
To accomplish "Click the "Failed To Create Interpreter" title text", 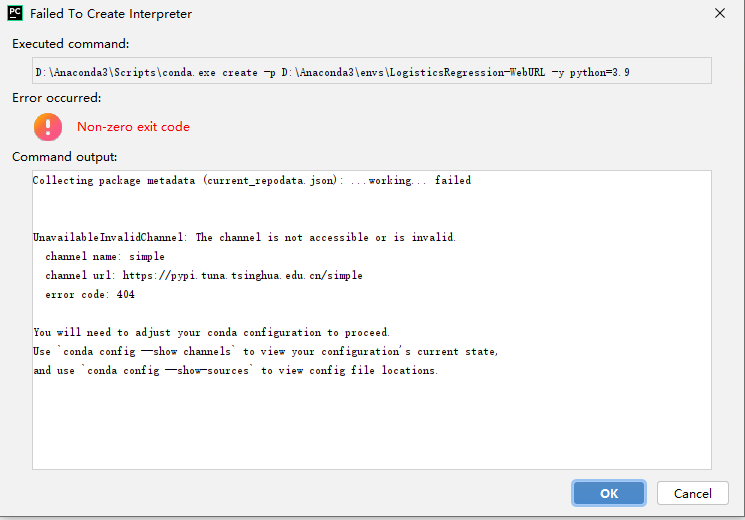I will coord(111,14).
